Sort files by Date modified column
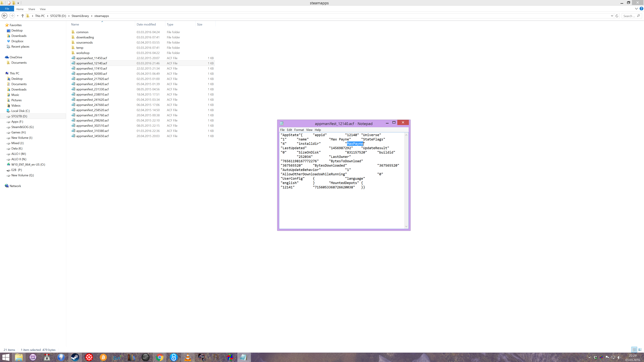The image size is (644, 362). pyautogui.click(x=146, y=24)
